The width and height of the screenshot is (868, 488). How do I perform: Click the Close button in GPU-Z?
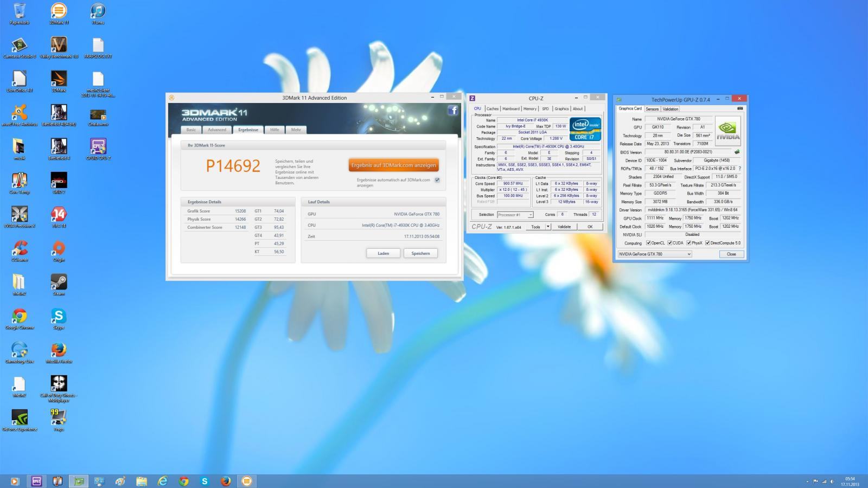(x=731, y=254)
